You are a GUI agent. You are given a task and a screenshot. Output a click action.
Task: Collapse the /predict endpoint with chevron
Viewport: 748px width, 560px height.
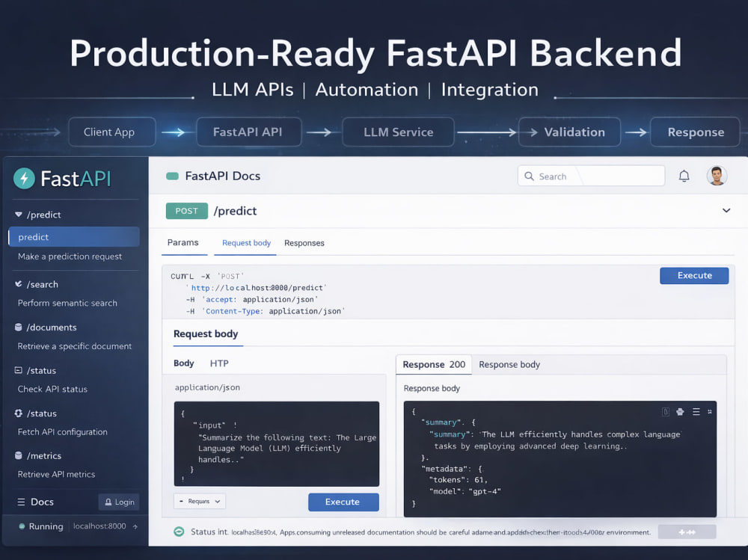pyautogui.click(x=726, y=210)
